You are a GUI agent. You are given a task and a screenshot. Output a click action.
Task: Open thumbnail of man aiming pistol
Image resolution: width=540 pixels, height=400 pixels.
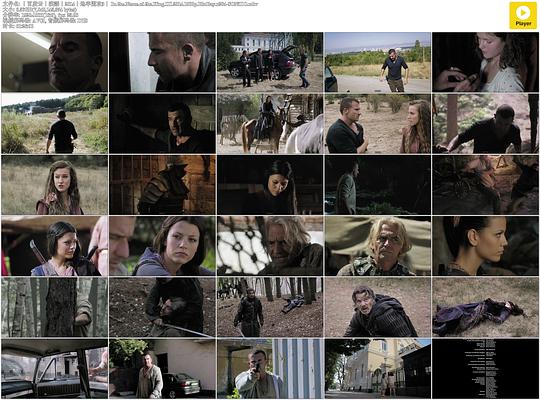click(270, 368)
